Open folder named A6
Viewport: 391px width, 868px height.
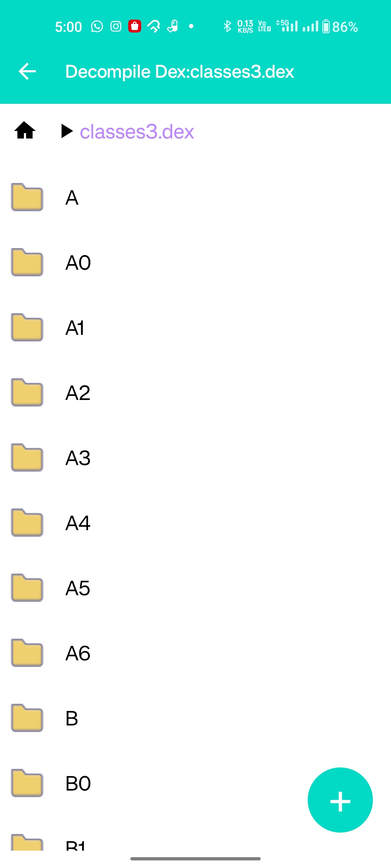pos(195,653)
